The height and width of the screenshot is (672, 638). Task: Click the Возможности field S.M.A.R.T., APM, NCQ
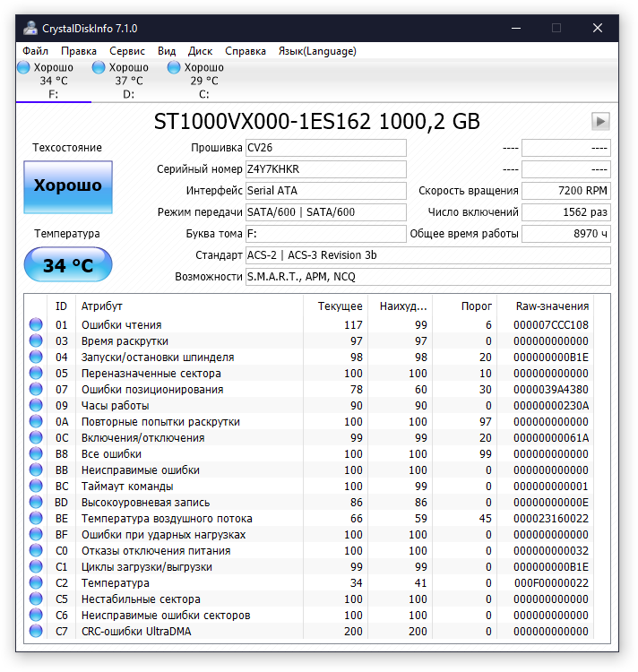(428, 277)
